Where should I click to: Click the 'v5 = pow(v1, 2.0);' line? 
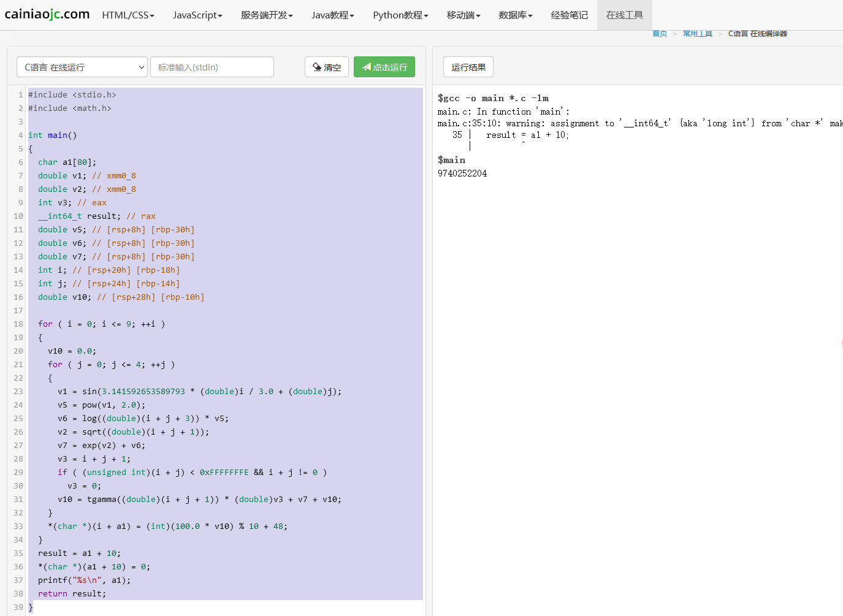coord(102,405)
